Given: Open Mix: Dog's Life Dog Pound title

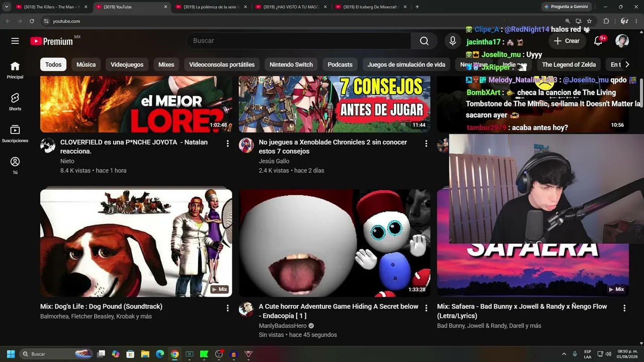Looking at the screenshot, I should (101, 307).
